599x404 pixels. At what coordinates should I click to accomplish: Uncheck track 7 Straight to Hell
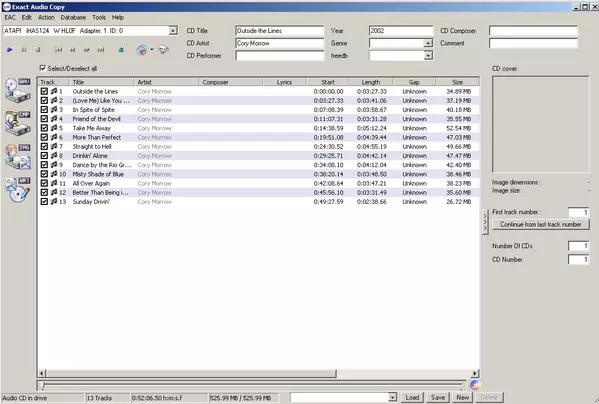(44, 146)
